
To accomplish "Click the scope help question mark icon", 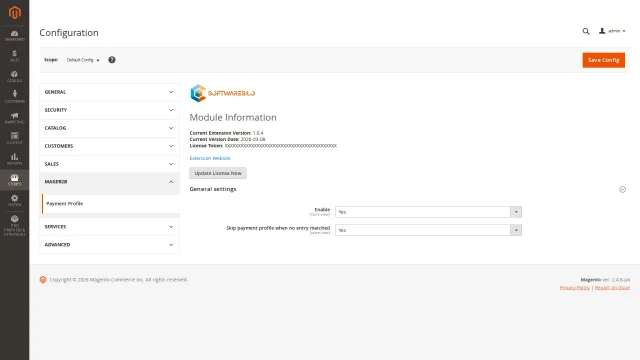I will tap(112, 60).
